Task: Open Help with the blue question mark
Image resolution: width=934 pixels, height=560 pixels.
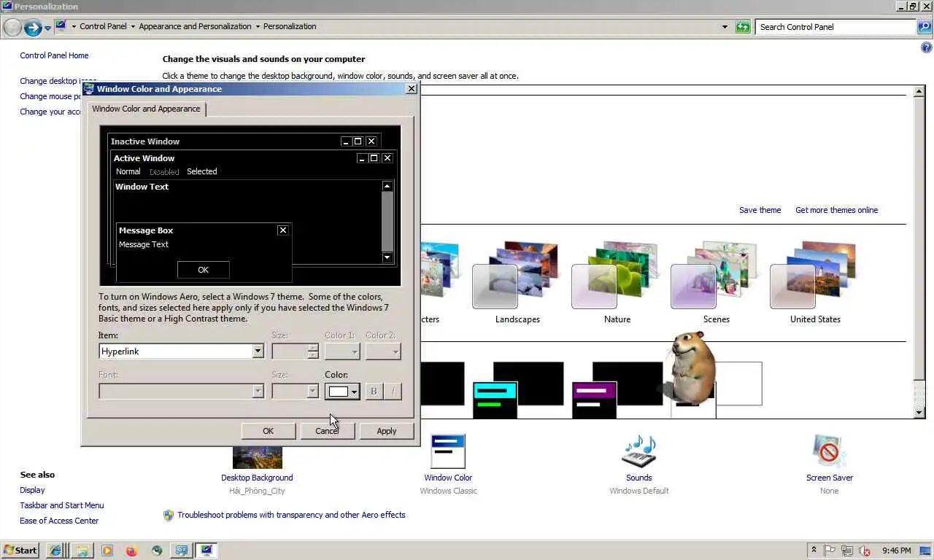Action: tap(927, 48)
